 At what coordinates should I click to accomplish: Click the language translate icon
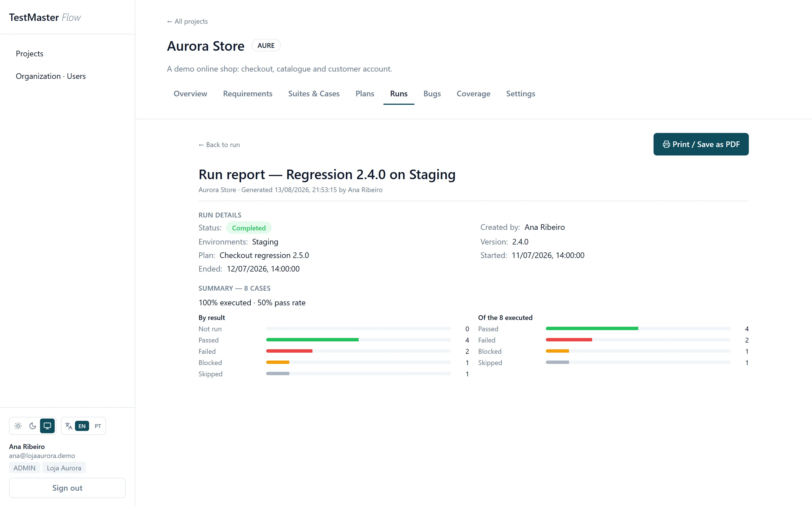click(69, 426)
